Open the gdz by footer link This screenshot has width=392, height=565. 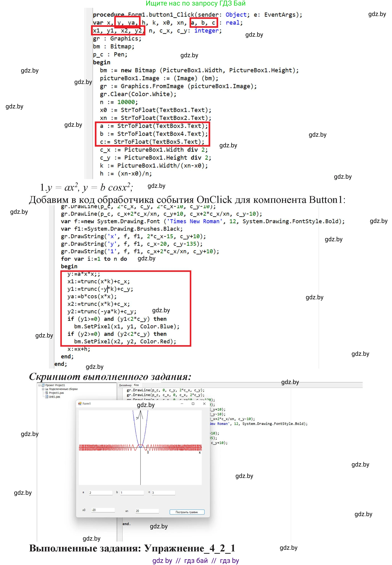tap(162, 561)
